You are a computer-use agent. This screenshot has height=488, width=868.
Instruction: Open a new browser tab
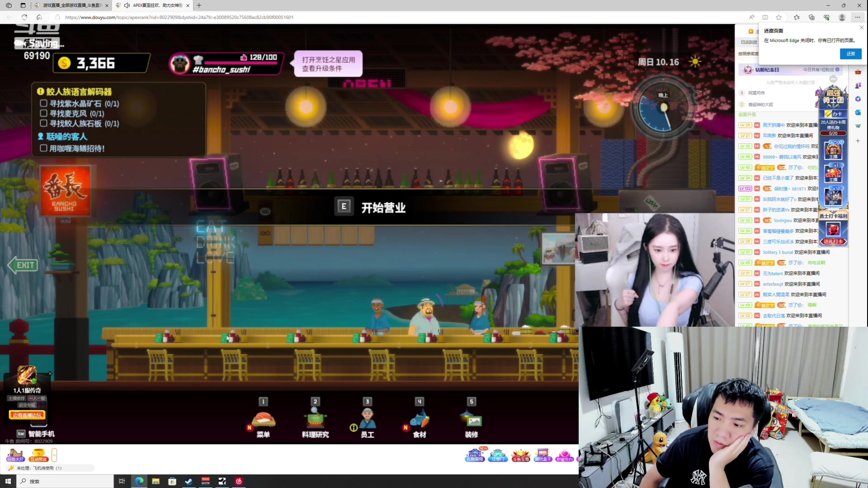point(199,5)
